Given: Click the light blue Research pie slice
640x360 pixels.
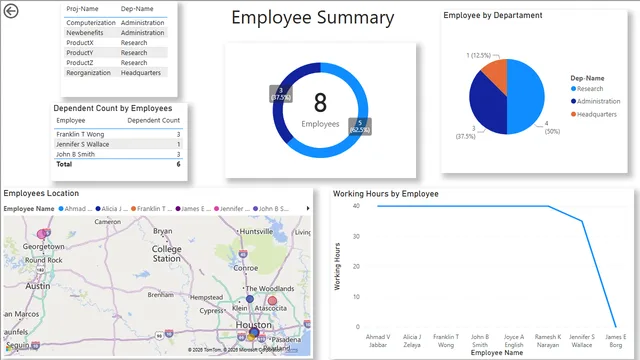Looking at the screenshot, I should (527, 96).
